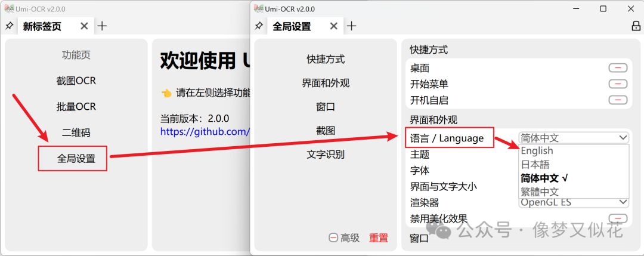Viewport: 644px width, 256px height.
Task: Open 截图OCR from the function list
Action: [76, 81]
